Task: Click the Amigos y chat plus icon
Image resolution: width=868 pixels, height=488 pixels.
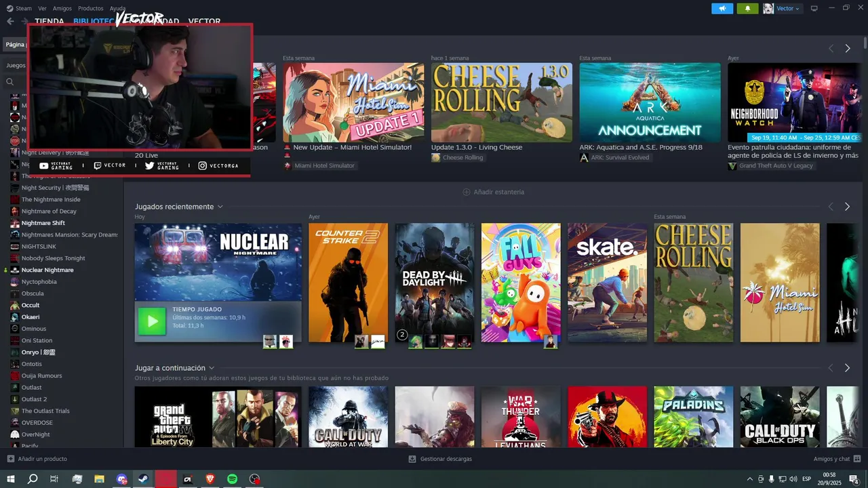Action: 857,459
